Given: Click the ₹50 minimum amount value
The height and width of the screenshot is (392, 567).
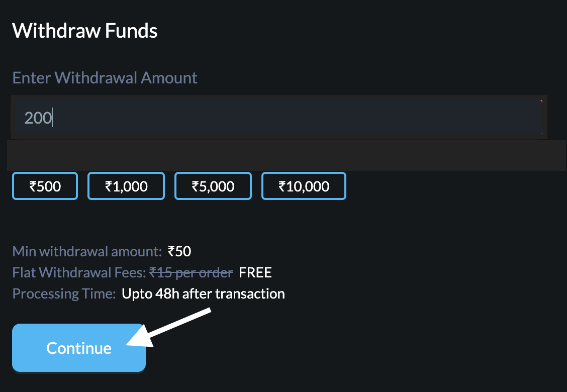Looking at the screenshot, I should click(179, 251).
